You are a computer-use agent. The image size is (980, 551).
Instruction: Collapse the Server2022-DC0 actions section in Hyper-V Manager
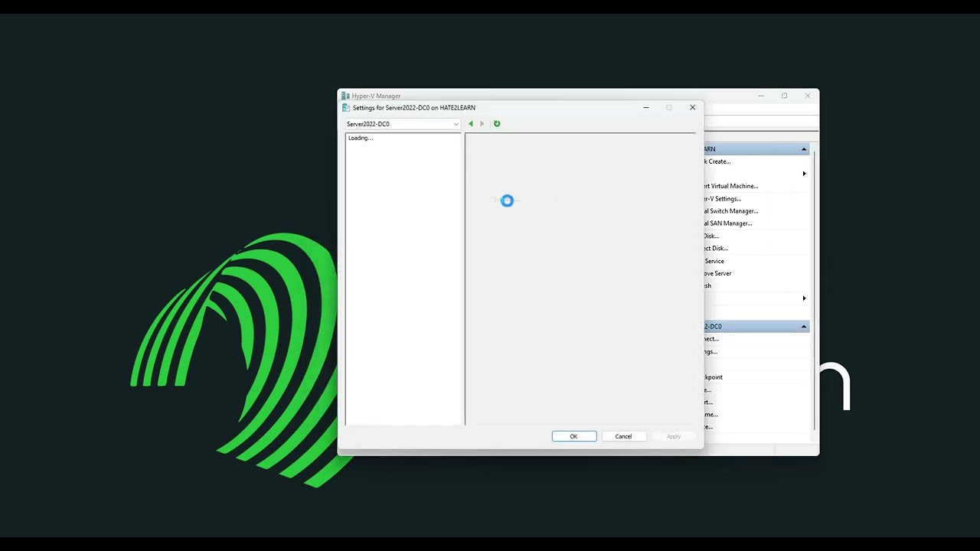(x=804, y=327)
